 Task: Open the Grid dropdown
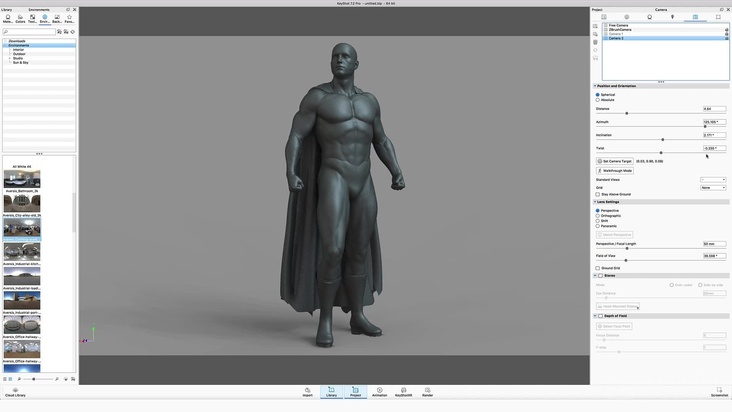713,188
